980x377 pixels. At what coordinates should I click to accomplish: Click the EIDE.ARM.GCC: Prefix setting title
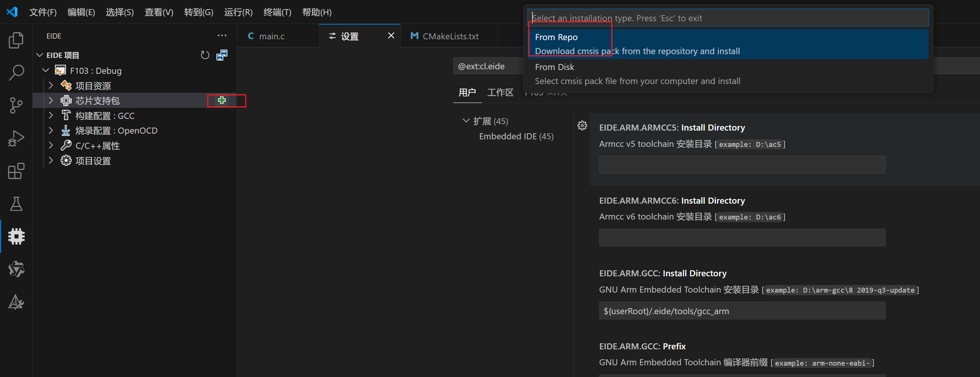point(642,346)
